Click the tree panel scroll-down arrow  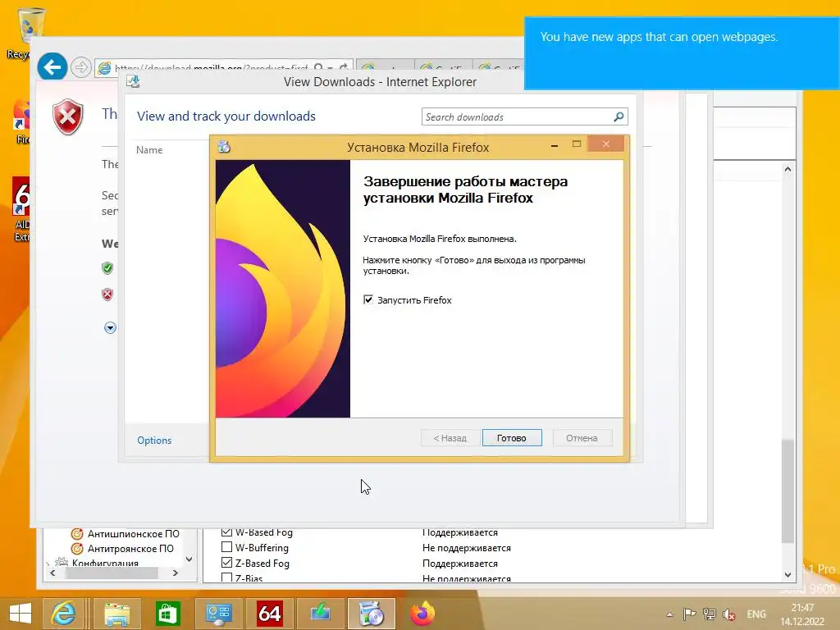[x=189, y=559]
